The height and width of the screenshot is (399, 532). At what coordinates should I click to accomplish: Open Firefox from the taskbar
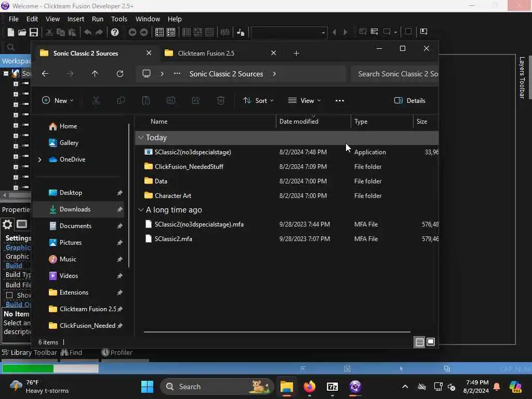[310, 387]
